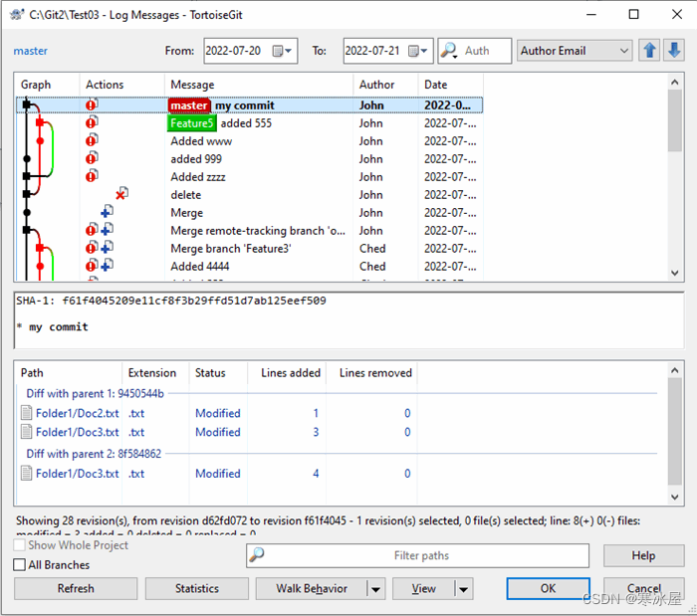The image size is (697, 616).
Task: Select the 'Added 4444' commit message
Action: pos(199,266)
